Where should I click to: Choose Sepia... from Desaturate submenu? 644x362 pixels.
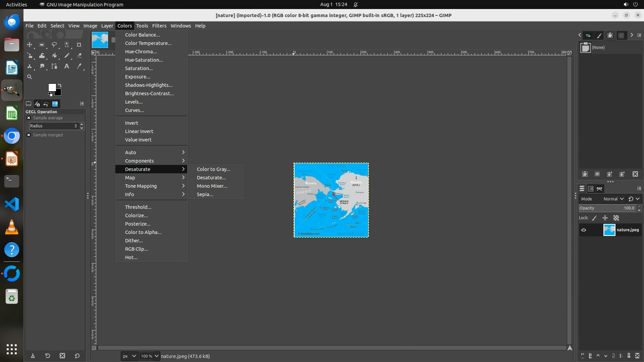click(205, 194)
